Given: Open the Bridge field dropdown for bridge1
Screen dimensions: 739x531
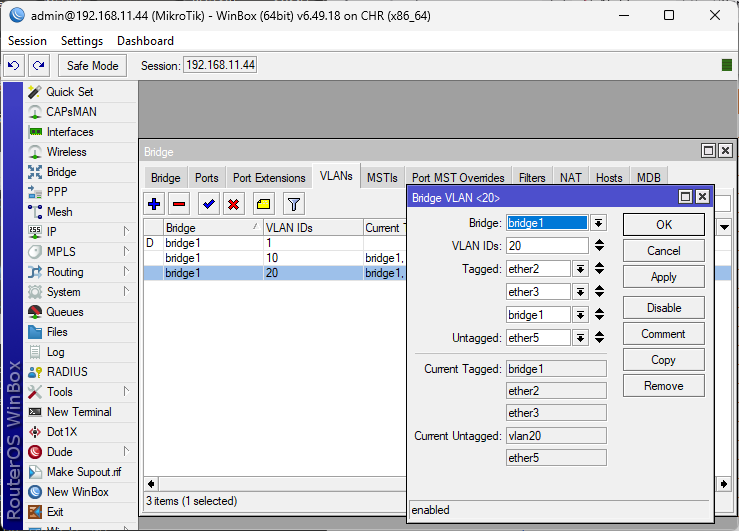Looking at the screenshot, I should (598, 223).
